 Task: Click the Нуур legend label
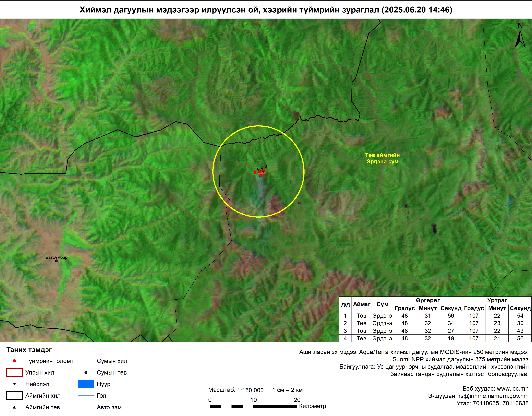point(103,384)
